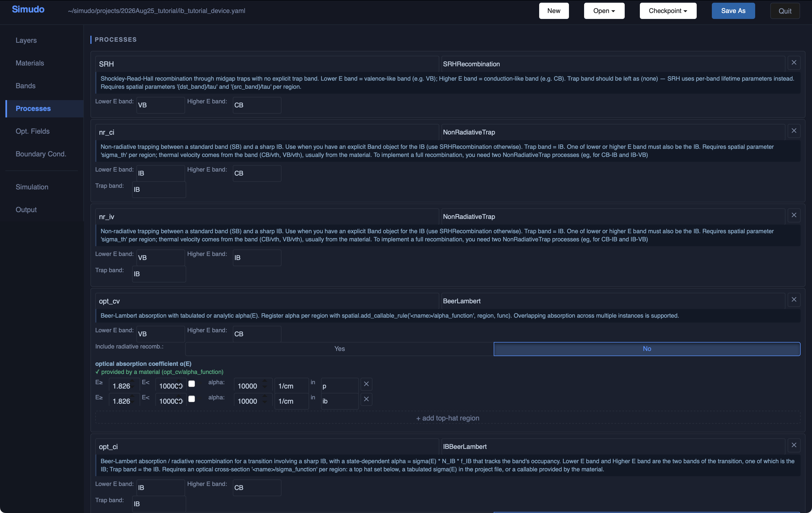Edit the E≥ 1.826 value in the p row
The width and height of the screenshot is (812, 513).
click(x=124, y=386)
